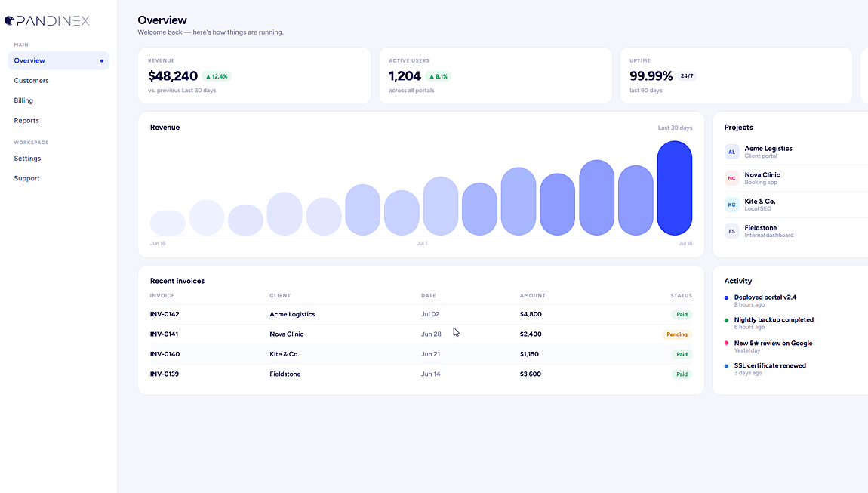The image size is (868, 493).
Task: Click the Amount column header
Action: [x=533, y=296]
